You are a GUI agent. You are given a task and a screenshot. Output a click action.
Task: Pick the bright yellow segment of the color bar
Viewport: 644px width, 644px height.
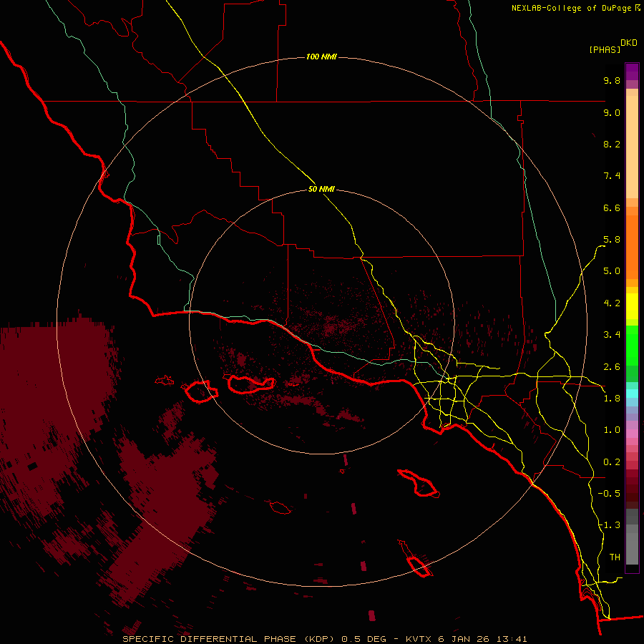click(x=632, y=306)
